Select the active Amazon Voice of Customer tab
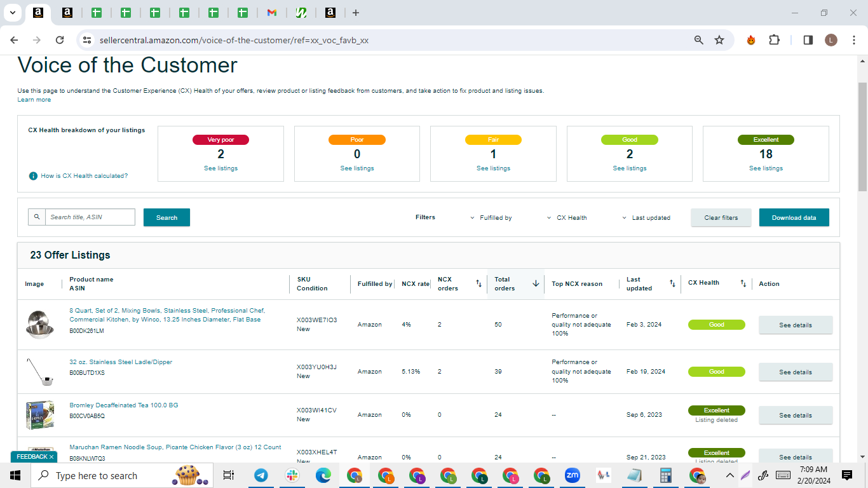Viewport: 868px width, 488px height. 38,13
